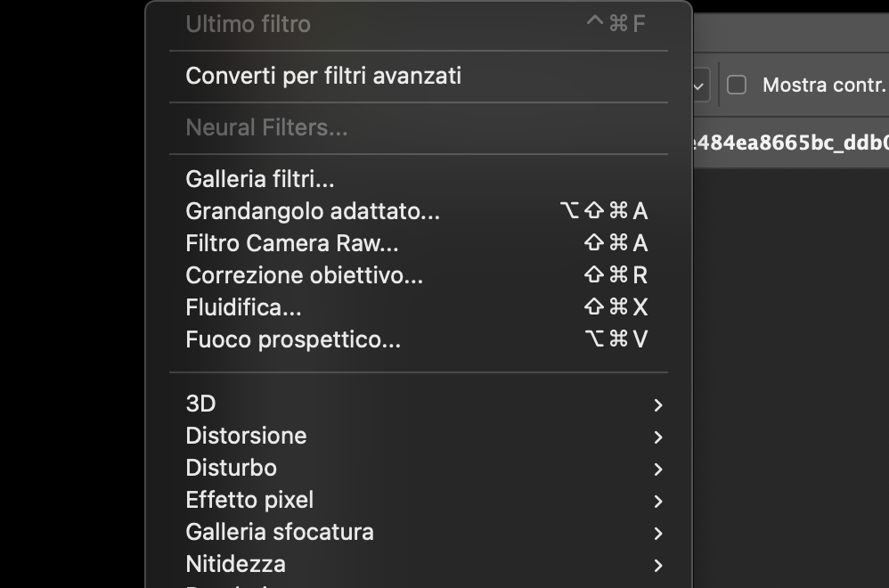The width and height of the screenshot is (889, 588).
Task: Open the Disturbo submenu
Action: [419, 469]
